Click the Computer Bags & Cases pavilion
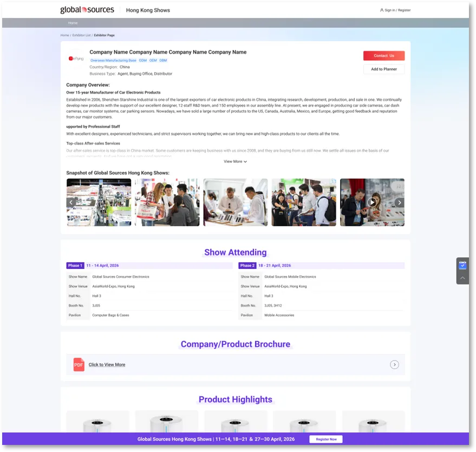This screenshot has height=452, width=476. pos(111,315)
